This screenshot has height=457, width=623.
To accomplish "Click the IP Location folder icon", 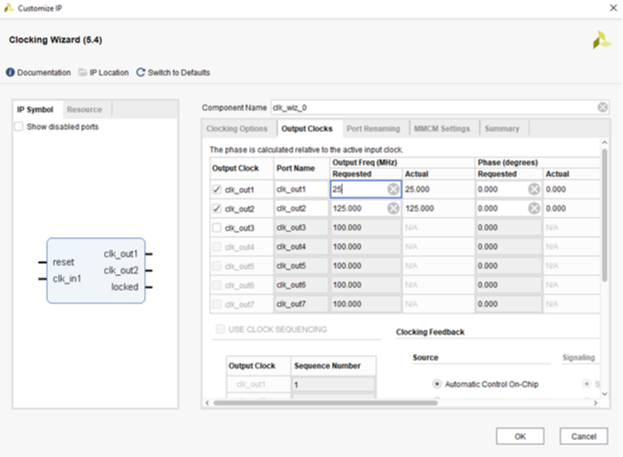I will [x=82, y=72].
